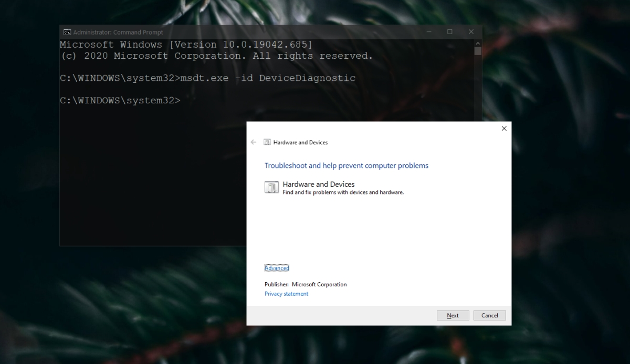The width and height of the screenshot is (630, 364).
Task: Click the 'Administrator: Command Prompt' title text
Action: click(118, 32)
